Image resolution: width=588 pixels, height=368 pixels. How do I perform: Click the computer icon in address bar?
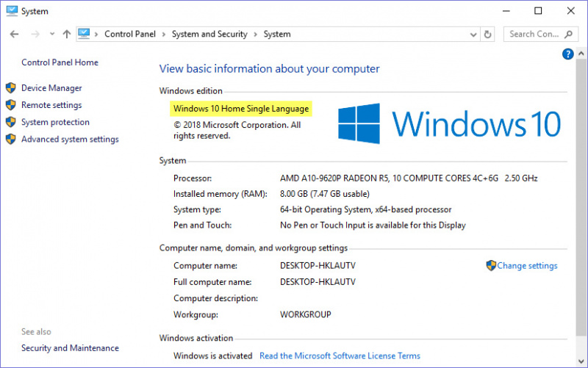(x=84, y=34)
